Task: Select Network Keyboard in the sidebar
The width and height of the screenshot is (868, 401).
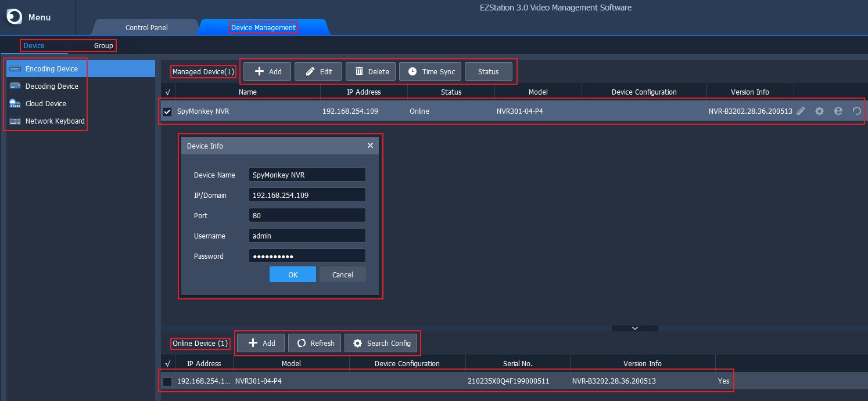Action: tap(55, 121)
